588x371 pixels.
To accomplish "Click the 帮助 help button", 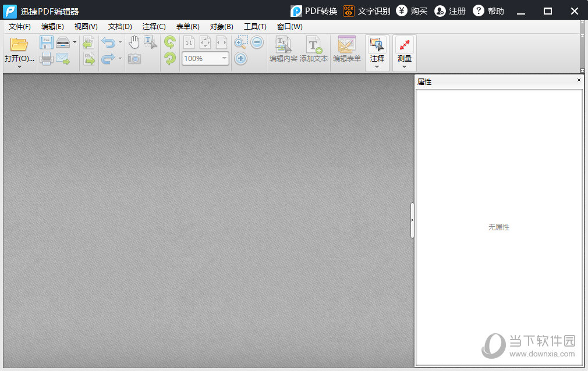I will click(x=488, y=11).
